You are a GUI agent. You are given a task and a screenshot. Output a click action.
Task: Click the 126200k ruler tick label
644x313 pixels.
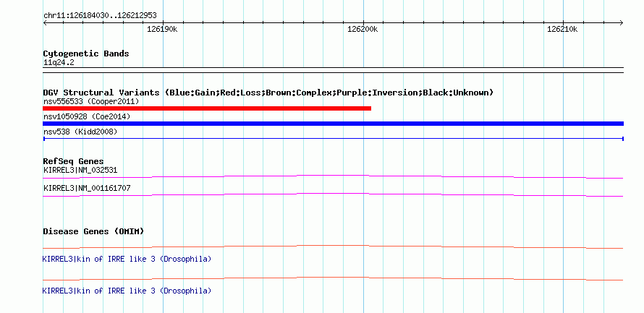[363, 29]
